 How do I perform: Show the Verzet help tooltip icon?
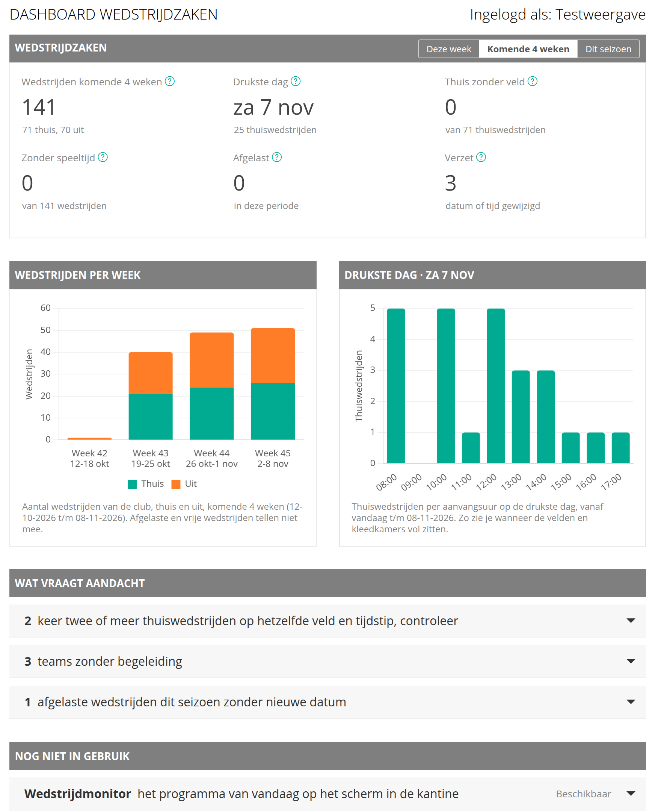coord(481,158)
